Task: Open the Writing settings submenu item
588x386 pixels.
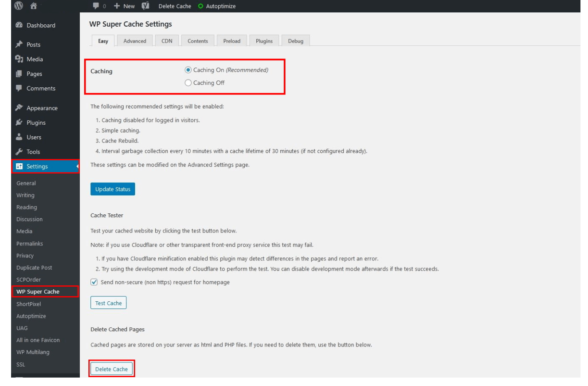Action: 25,195
